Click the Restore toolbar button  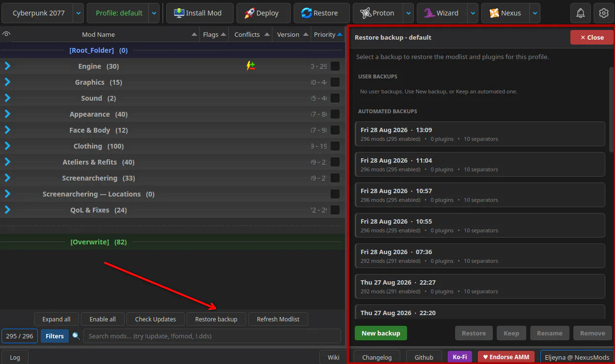[x=322, y=13]
